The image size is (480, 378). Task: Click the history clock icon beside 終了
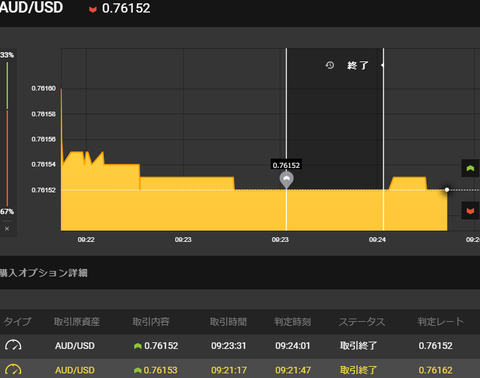(330, 65)
